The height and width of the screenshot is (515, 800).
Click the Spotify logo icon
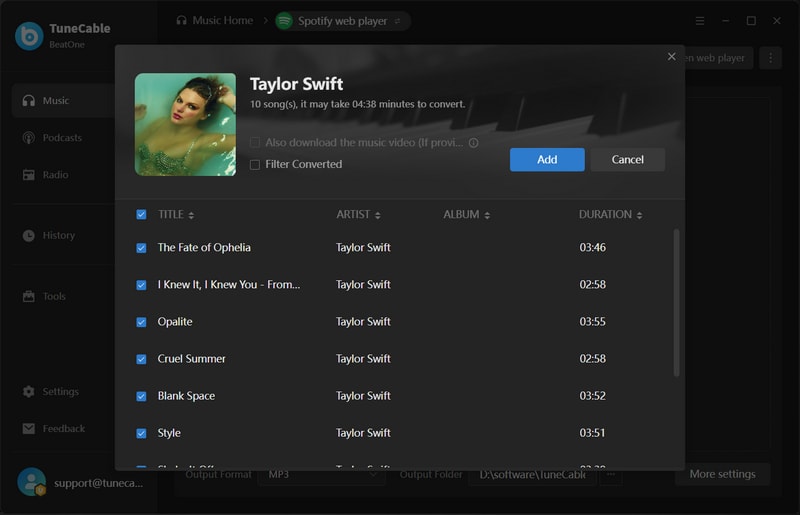(x=284, y=21)
